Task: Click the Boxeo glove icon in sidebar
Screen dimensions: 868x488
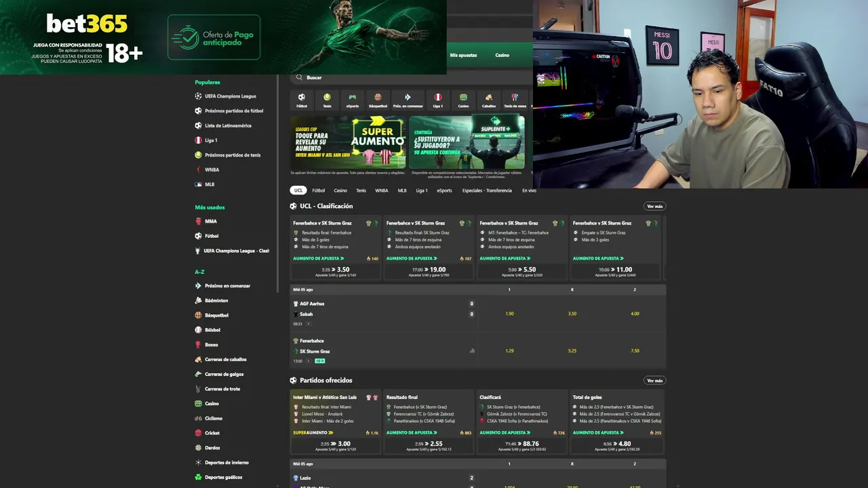Action: pyautogui.click(x=199, y=344)
